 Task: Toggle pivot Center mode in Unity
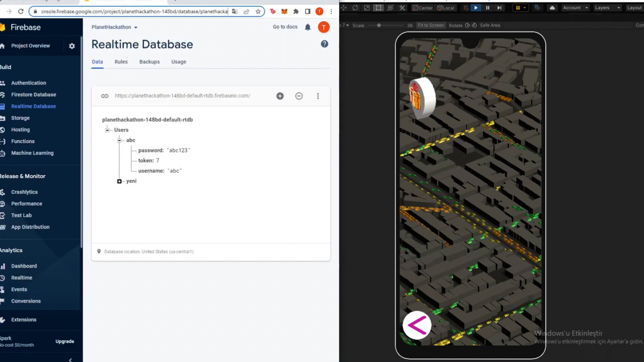[x=423, y=8]
